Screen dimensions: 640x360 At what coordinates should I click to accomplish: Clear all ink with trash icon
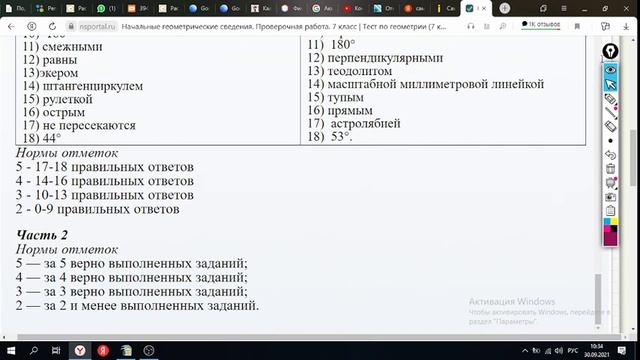click(x=610, y=169)
